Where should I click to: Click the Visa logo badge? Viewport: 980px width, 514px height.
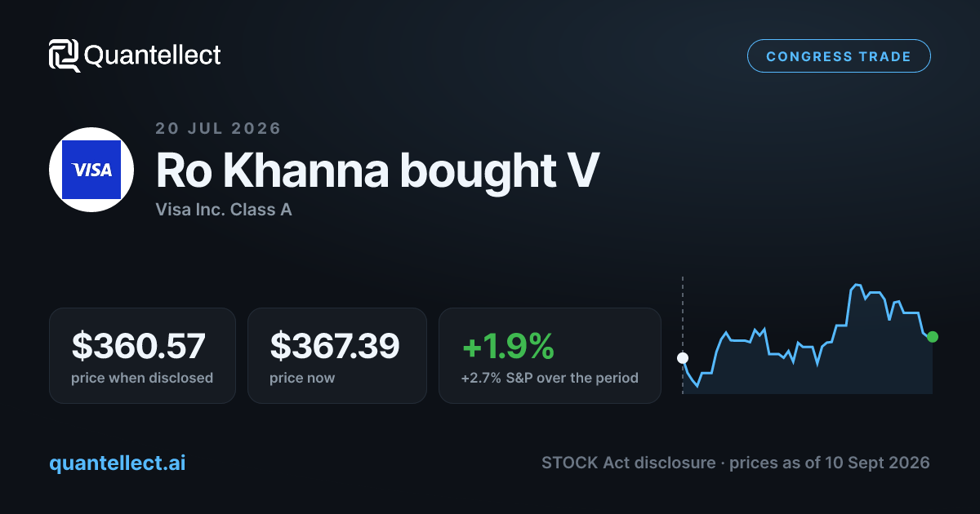pyautogui.click(x=91, y=170)
